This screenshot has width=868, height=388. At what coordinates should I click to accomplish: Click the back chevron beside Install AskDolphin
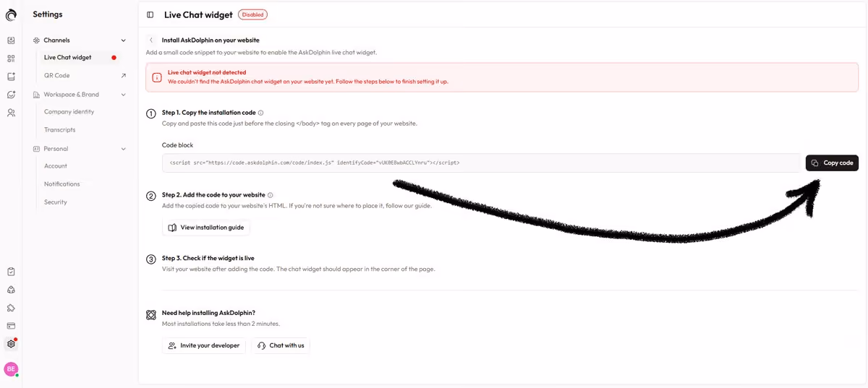click(x=151, y=40)
